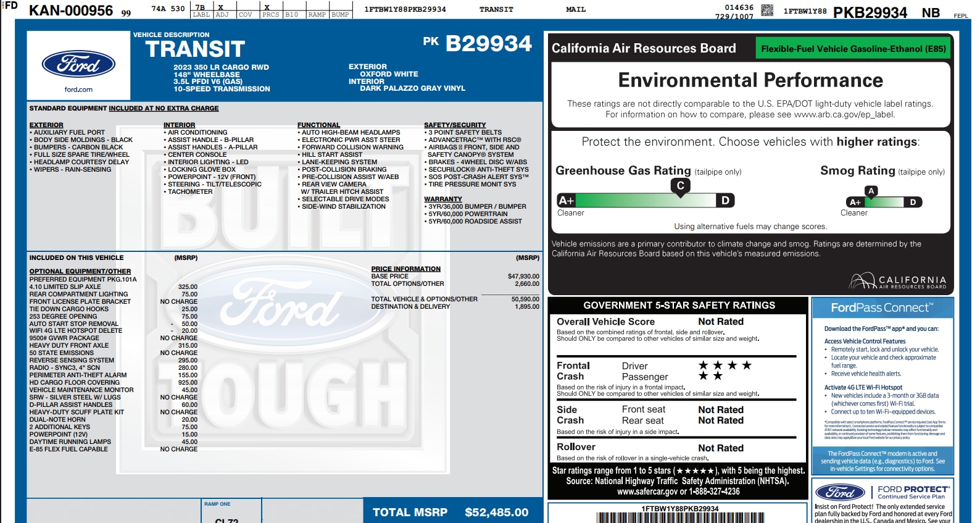Click the 'REAR VIEW CAMERA' line
The width and height of the screenshot is (980, 523).
point(332,185)
